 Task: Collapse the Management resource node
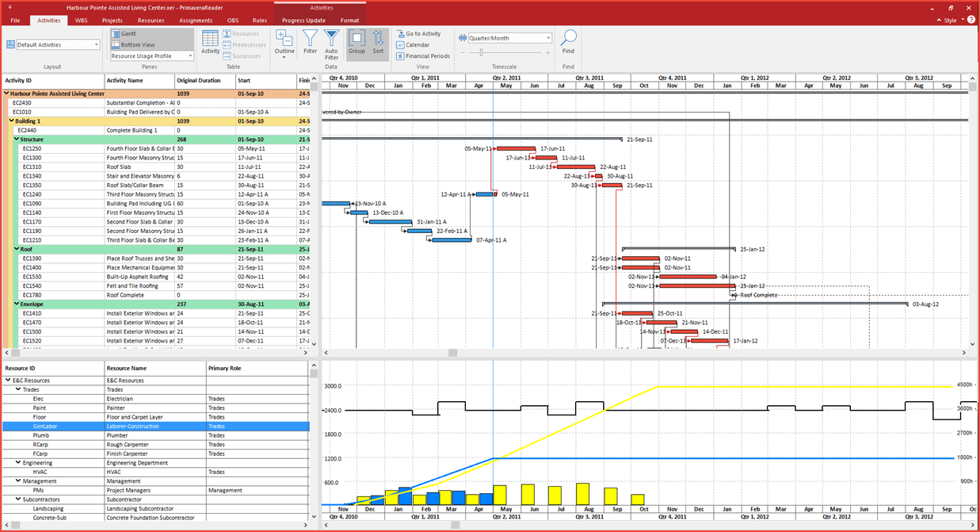(x=17, y=480)
